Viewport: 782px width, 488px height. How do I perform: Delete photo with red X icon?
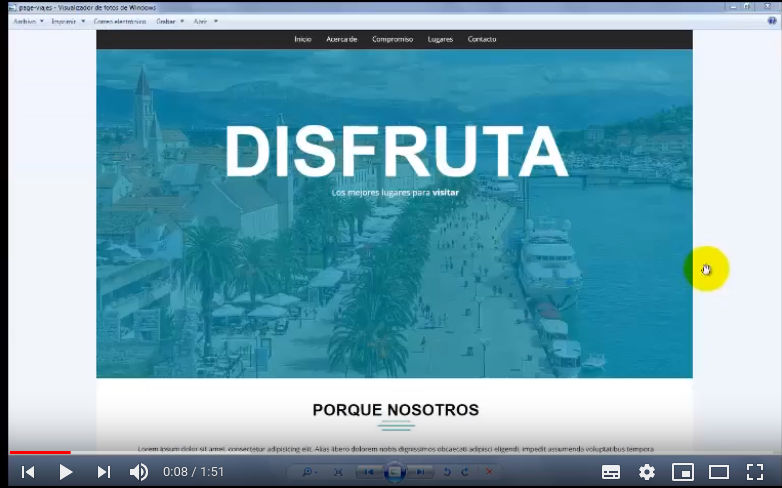point(489,472)
